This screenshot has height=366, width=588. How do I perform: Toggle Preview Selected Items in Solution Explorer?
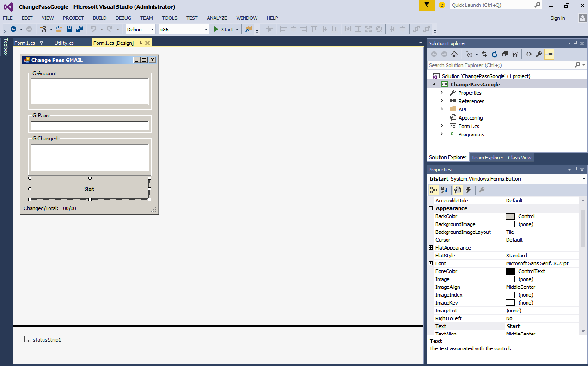pos(549,54)
